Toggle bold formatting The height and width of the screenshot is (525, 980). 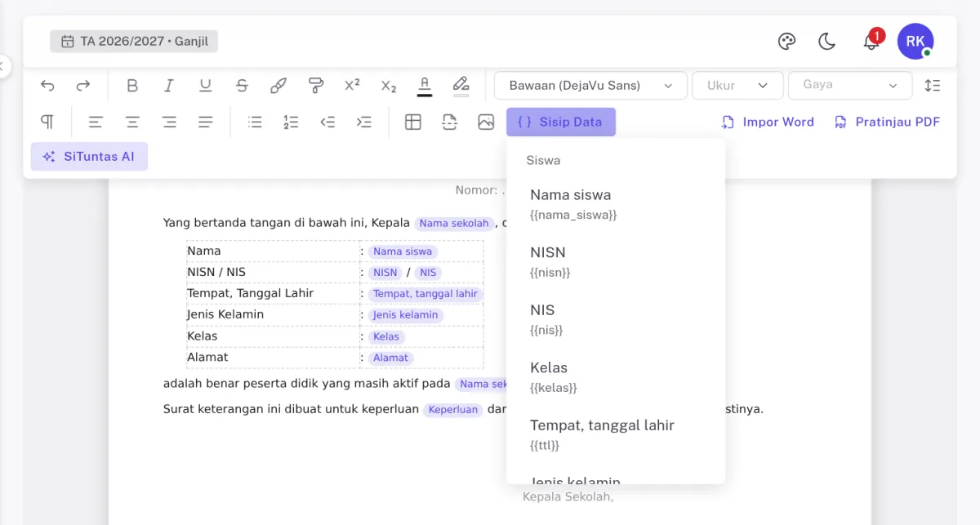click(132, 86)
